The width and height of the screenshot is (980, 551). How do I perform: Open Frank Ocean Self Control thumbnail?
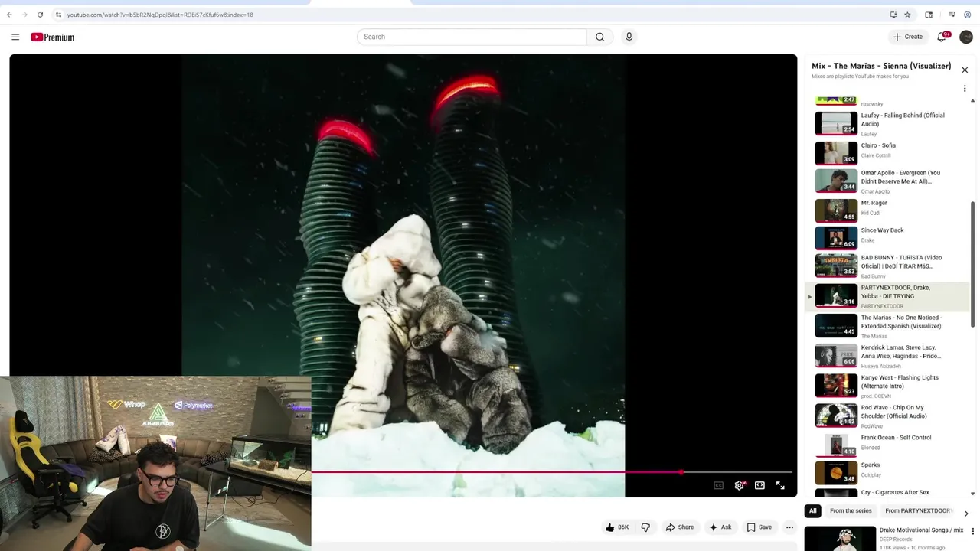[836, 445]
